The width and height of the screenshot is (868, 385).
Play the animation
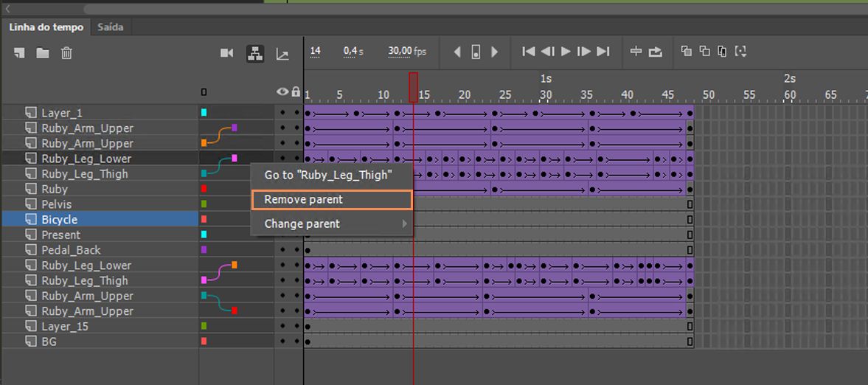point(566,52)
